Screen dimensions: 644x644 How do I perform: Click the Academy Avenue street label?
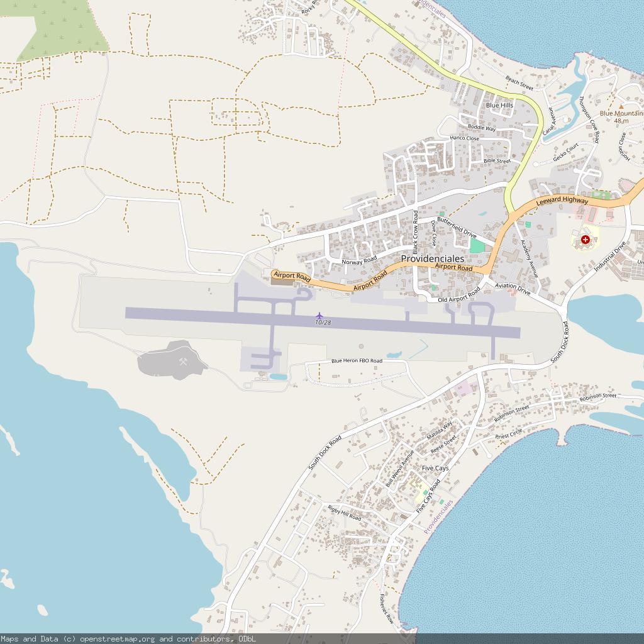tap(530, 258)
